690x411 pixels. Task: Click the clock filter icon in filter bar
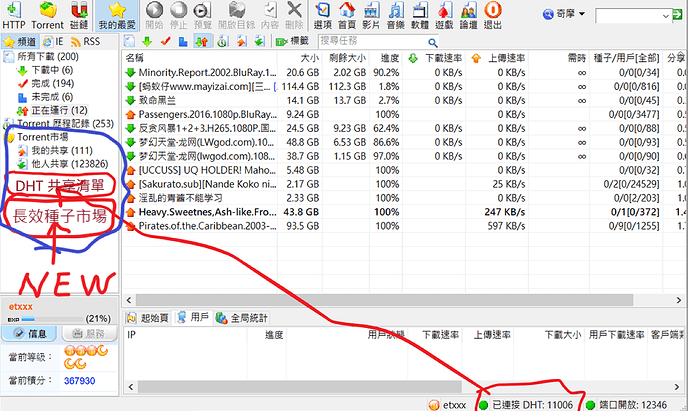(222, 42)
